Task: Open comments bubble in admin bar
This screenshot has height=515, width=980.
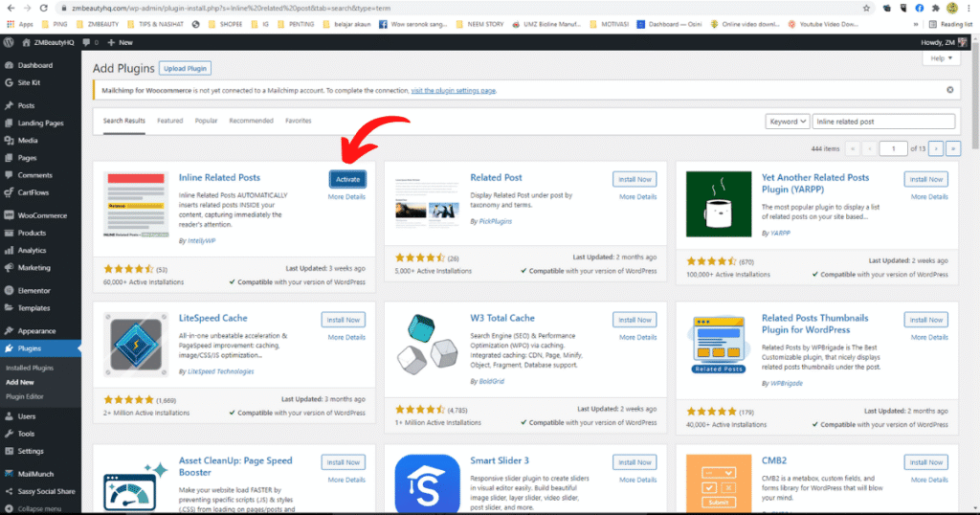Action: [x=87, y=42]
